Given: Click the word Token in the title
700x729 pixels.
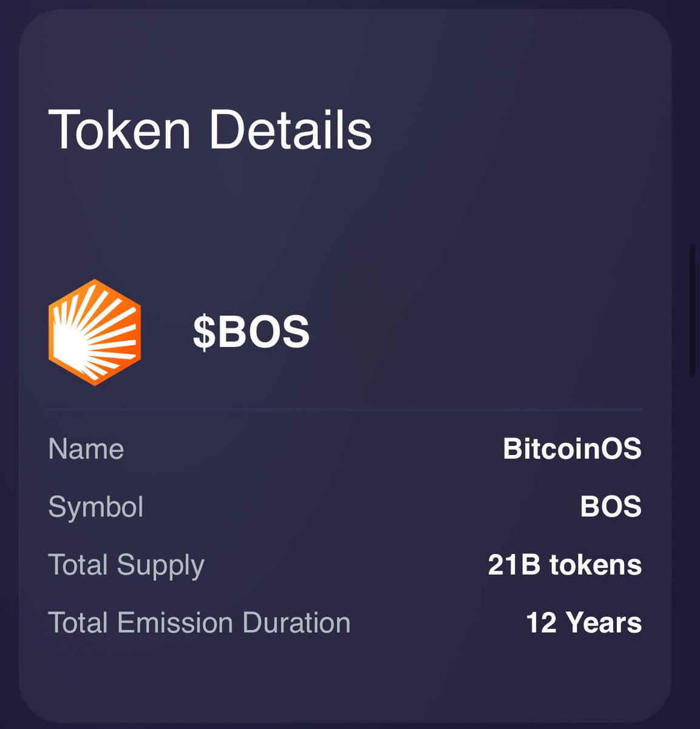Looking at the screenshot, I should (119, 129).
